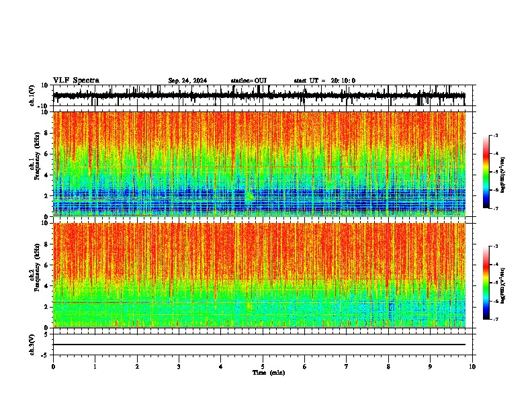Click time axis tick label "3"
The width and height of the screenshot is (532, 411).
pyautogui.click(x=179, y=367)
